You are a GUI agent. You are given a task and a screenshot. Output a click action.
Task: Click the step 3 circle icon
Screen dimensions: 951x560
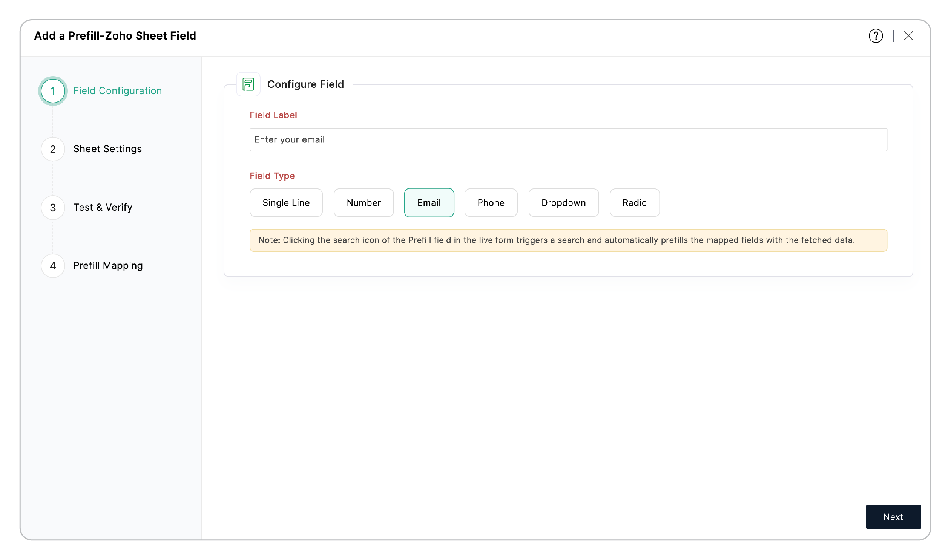click(x=53, y=208)
